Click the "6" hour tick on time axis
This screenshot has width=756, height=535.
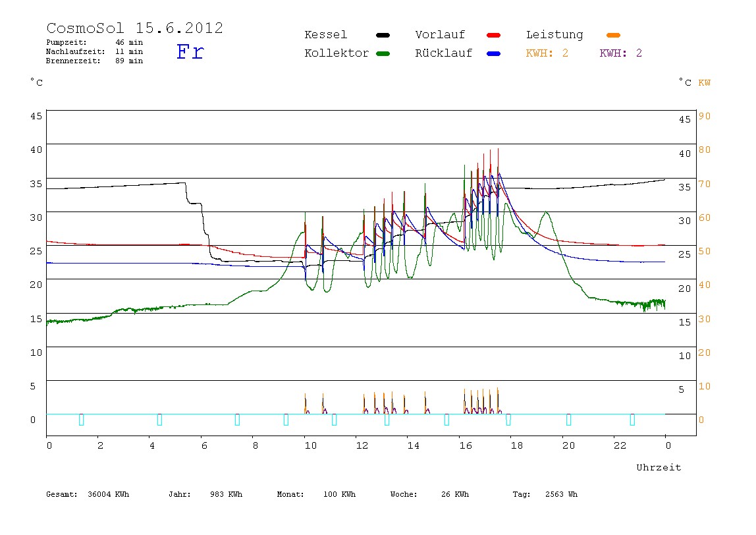tap(204, 446)
